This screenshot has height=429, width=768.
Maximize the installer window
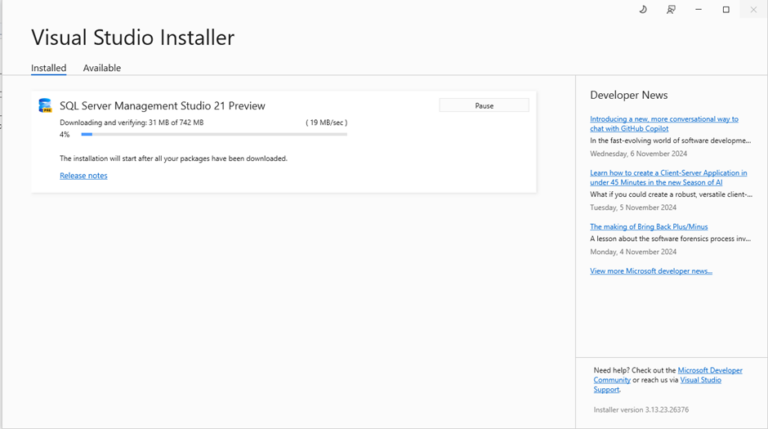tap(726, 10)
